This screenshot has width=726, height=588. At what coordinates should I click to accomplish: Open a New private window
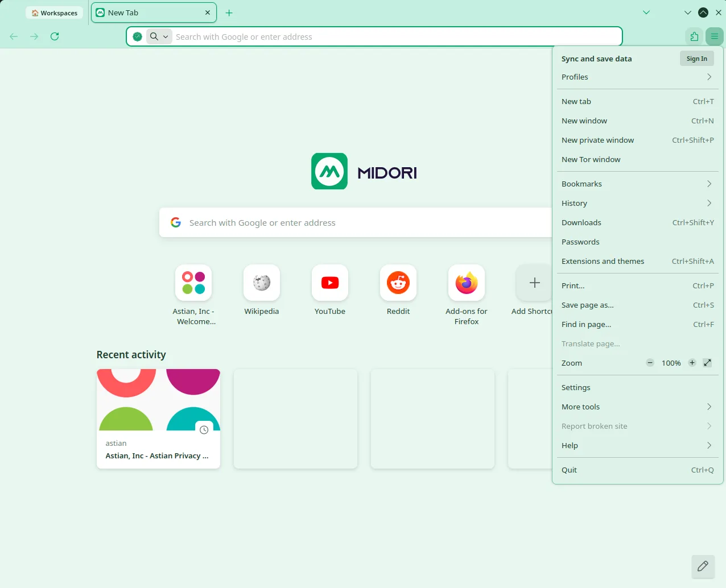(x=637, y=140)
